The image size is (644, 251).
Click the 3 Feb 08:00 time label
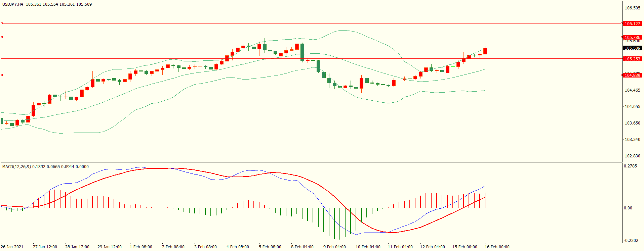pyautogui.click(x=205, y=247)
